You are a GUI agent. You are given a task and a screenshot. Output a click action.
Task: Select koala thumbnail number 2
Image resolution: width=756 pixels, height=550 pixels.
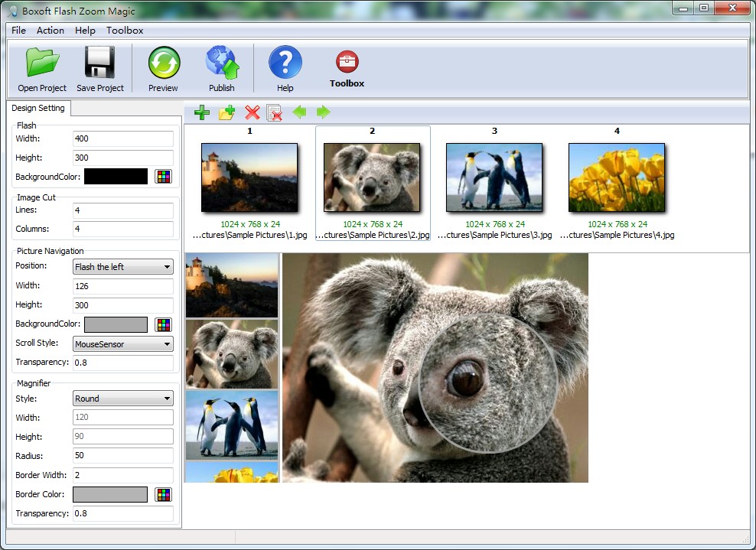pyautogui.click(x=372, y=177)
